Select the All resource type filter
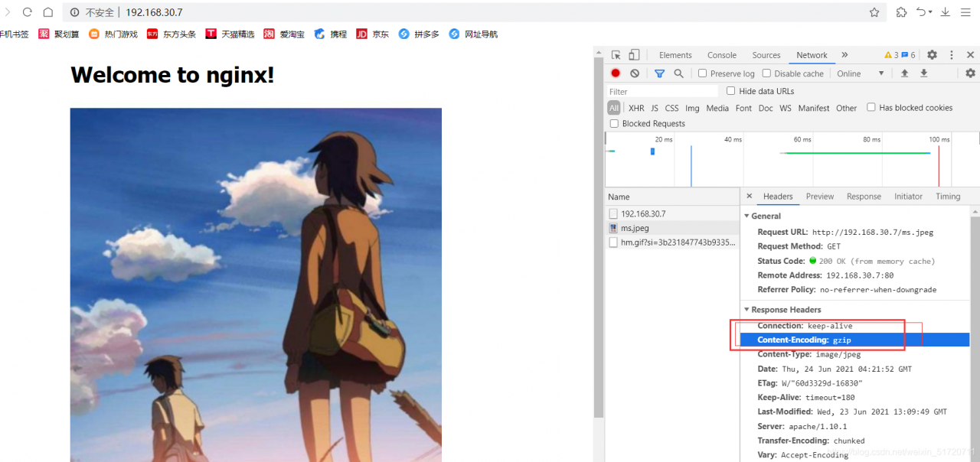 point(614,108)
